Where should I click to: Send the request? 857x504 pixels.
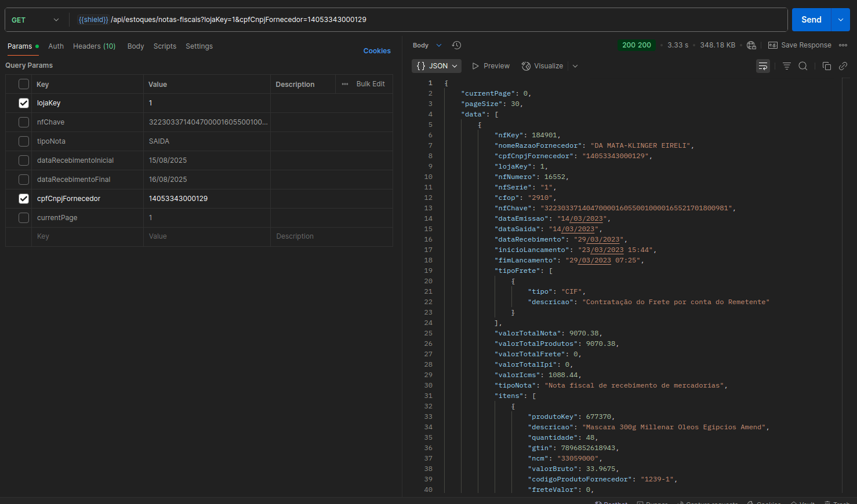[811, 20]
